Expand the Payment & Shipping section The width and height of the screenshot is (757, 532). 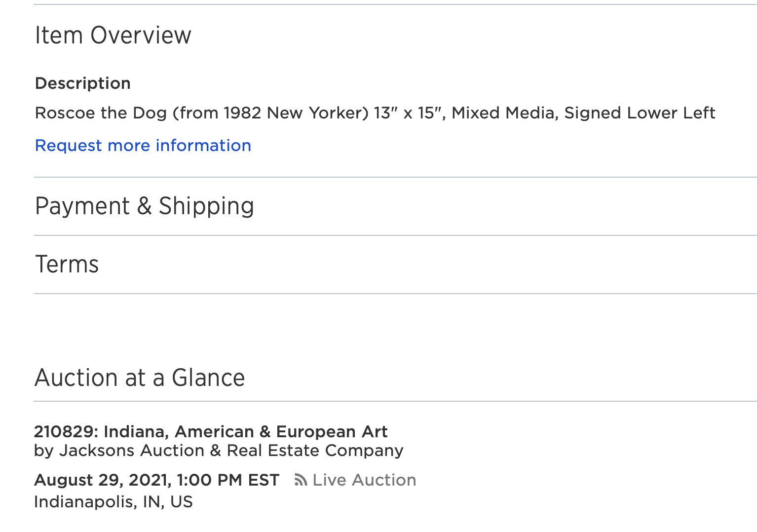pyautogui.click(x=145, y=206)
